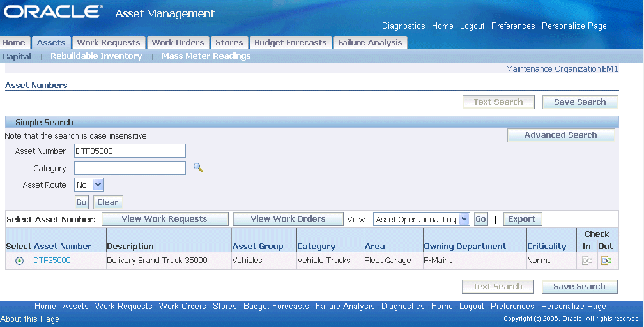Open the Asset Route dropdown
This screenshot has width=644, height=327.
pos(89,185)
